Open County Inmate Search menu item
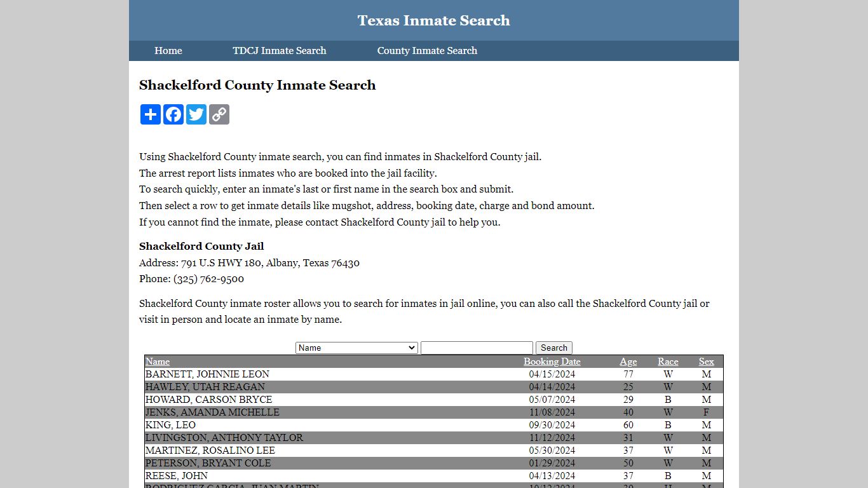The width and height of the screenshot is (868, 488). pyautogui.click(x=427, y=51)
